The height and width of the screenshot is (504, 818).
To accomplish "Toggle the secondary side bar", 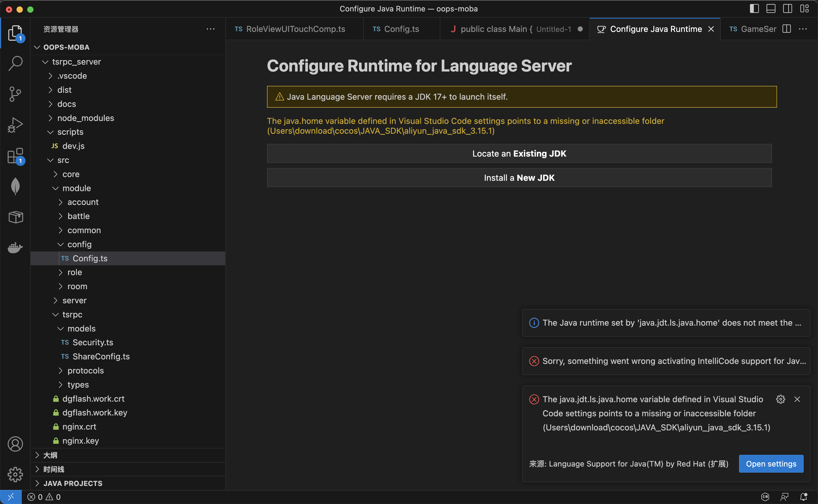I will (788, 9).
